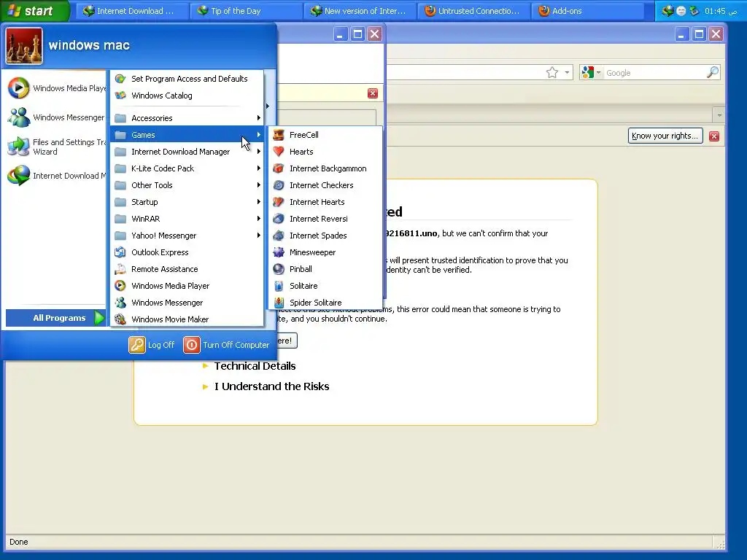Launch Windows Media Player in All Programs list
The width and height of the screenshot is (747, 560).
point(187,286)
